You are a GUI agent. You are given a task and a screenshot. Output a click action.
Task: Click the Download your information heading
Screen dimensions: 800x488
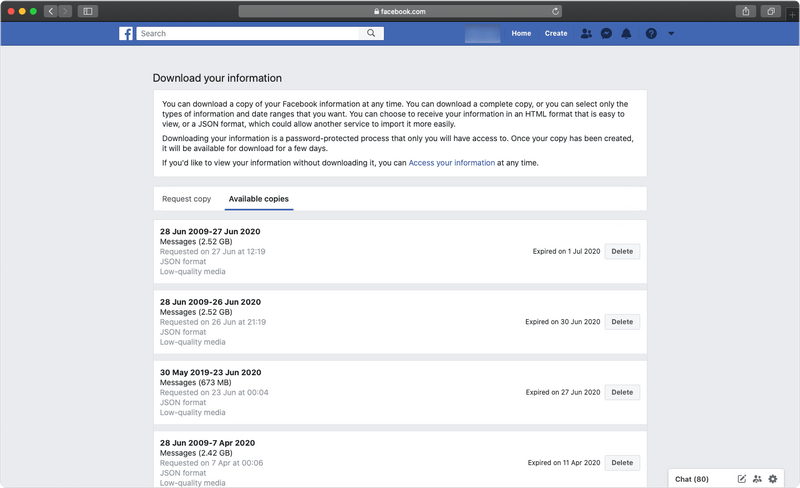(217, 78)
